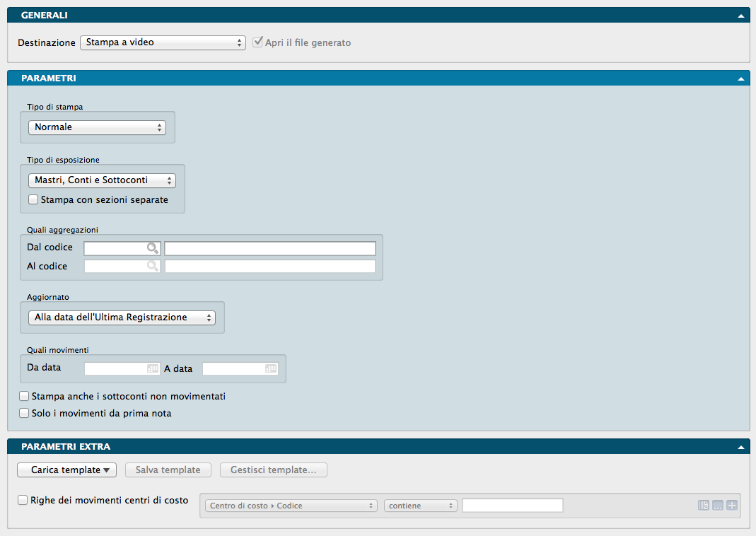
Task: Collapse the Generali section with its arrow
Action: (x=740, y=15)
